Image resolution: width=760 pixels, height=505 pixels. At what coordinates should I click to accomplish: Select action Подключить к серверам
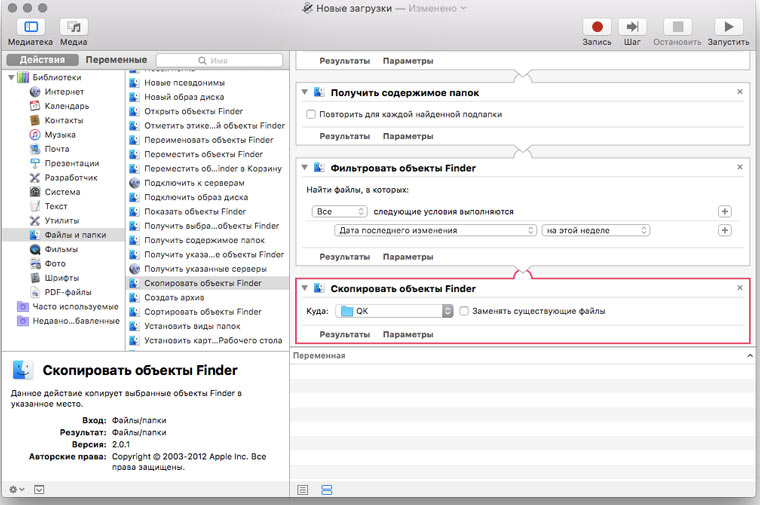(194, 183)
